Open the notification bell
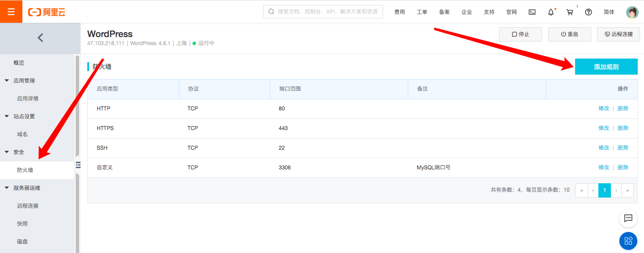 coord(551,12)
